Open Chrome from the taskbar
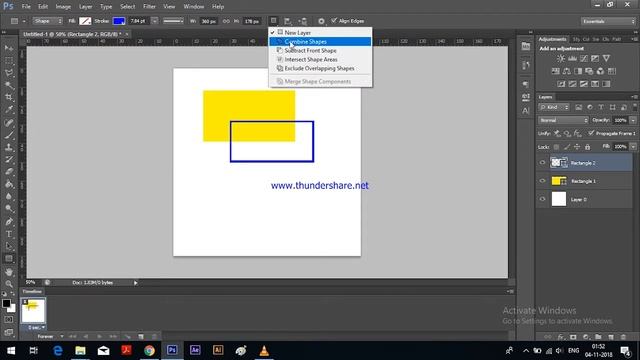Image resolution: width=640 pixels, height=360 pixels. tap(149, 350)
